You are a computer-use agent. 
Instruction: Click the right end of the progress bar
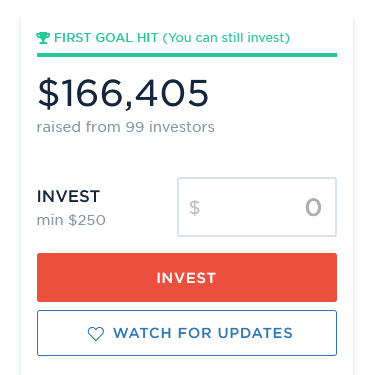coord(335,55)
